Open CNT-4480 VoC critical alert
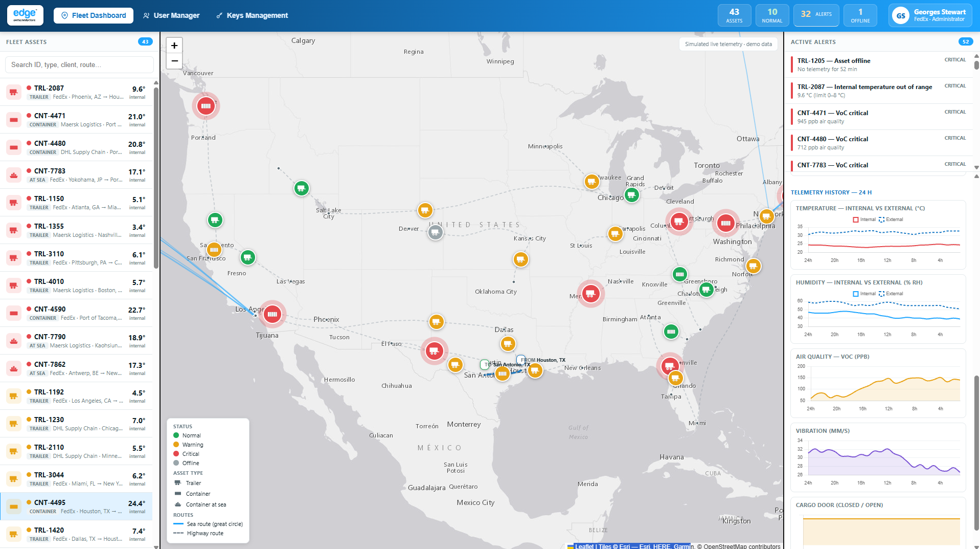This screenshot has height=549, width=980. 878,143
